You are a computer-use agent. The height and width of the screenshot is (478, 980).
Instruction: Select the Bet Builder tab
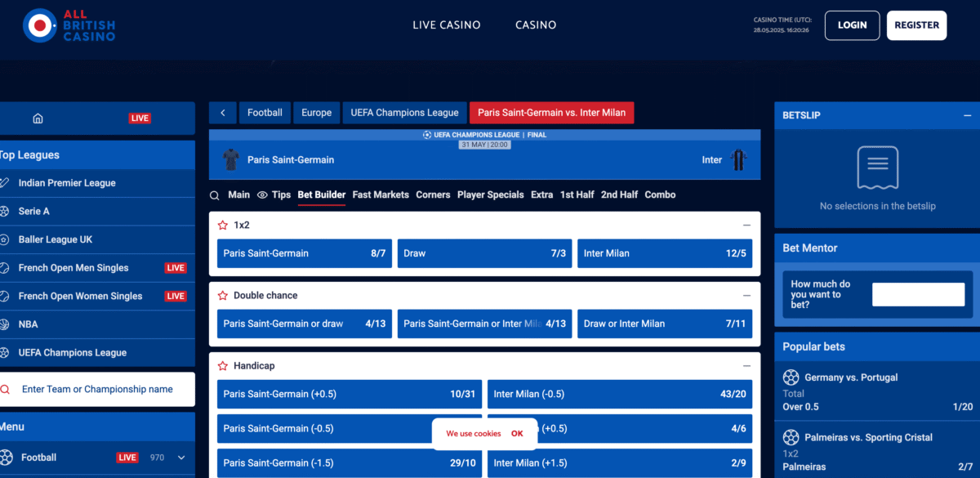(322, 195)
